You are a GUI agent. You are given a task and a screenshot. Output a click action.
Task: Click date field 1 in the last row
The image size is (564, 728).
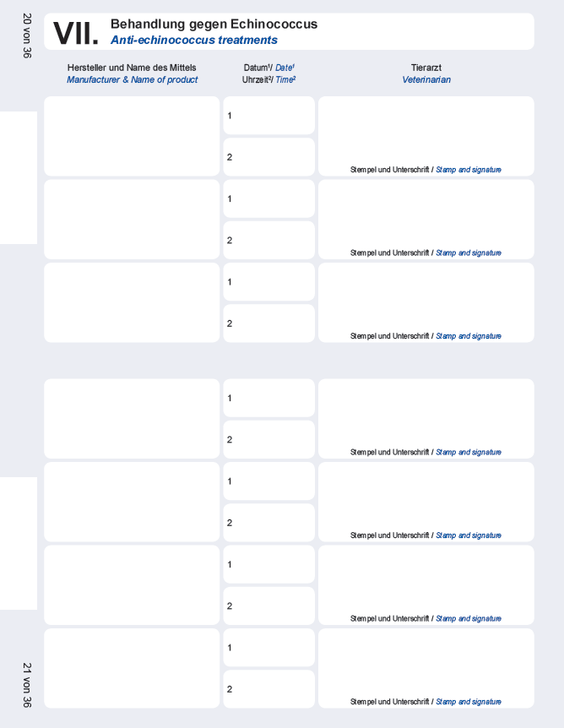pos(268,648)
